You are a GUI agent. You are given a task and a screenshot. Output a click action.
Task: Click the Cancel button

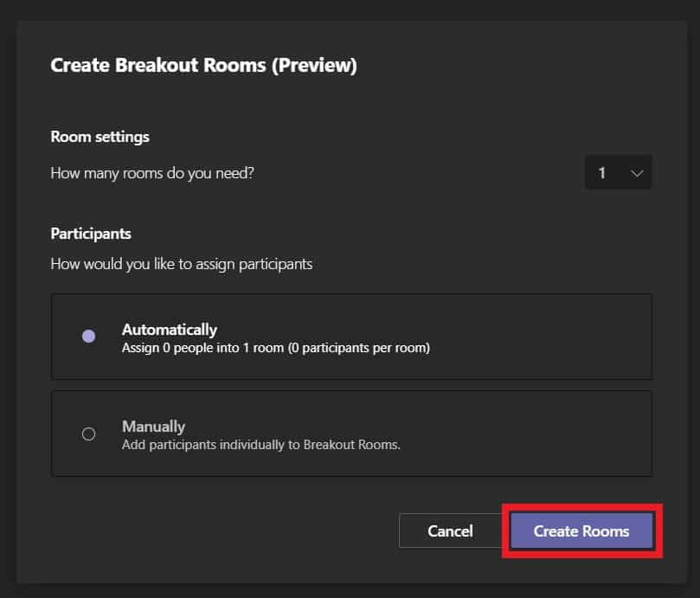click(x=450, y=530)
